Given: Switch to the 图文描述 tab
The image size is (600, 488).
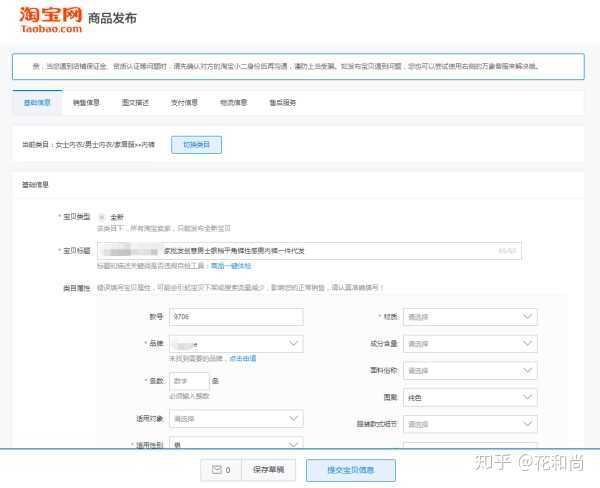Looking at the screenshot, I should pyautogui.click(x=135, y=102).
